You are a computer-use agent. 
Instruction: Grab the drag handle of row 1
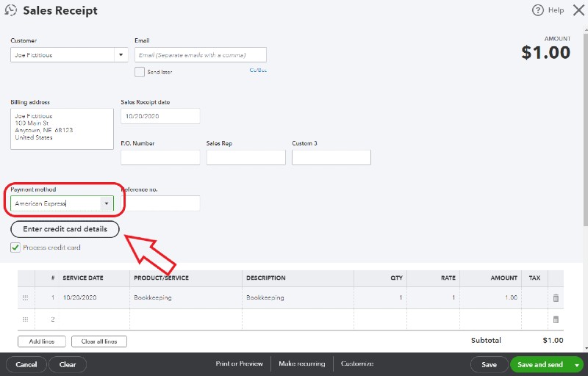(x=25, y=297)
